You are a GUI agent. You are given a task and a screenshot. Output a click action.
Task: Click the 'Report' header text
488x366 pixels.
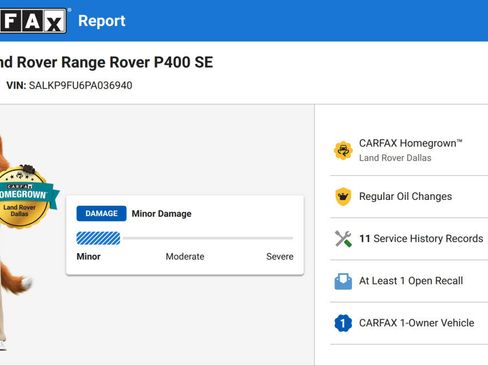[102, 21]
